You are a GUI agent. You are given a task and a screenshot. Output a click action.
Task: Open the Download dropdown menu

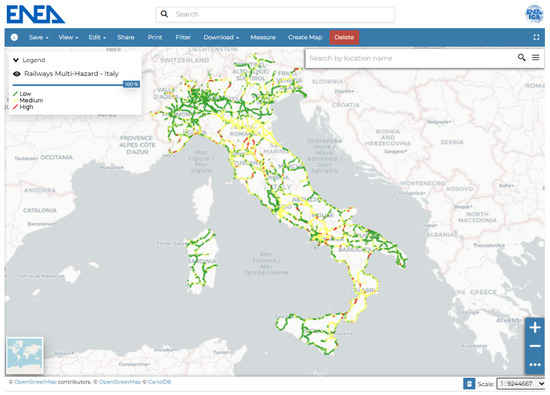(221, 37)
